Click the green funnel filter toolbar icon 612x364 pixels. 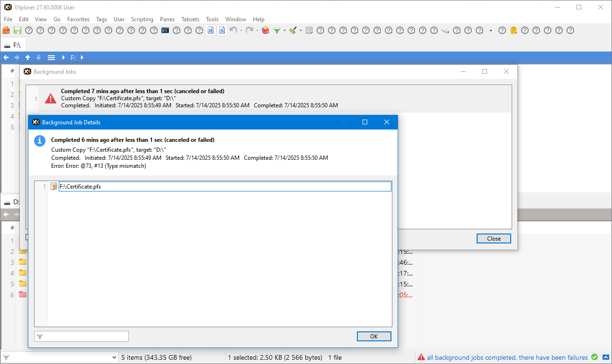pyautogui.click(x=277, y=30)
